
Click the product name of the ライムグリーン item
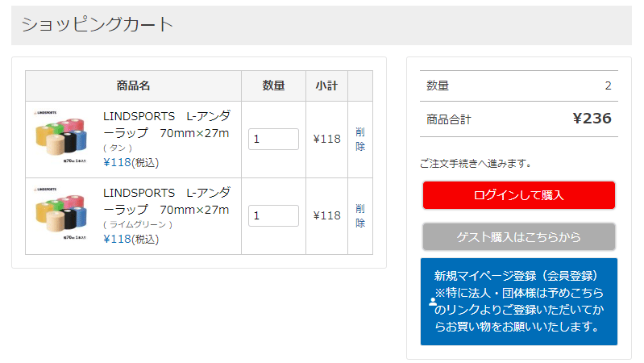pos(166,201)
